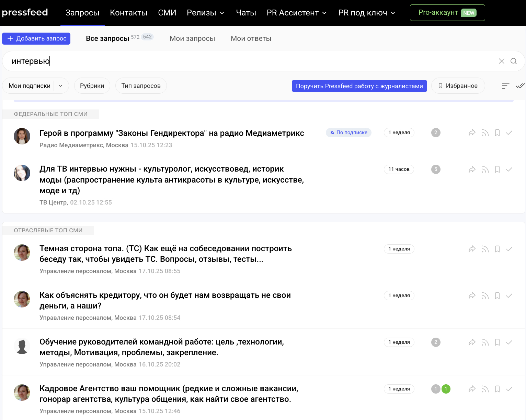526x420 pixels.
Task: Clear the search field with the X icon
Action: 501,61
